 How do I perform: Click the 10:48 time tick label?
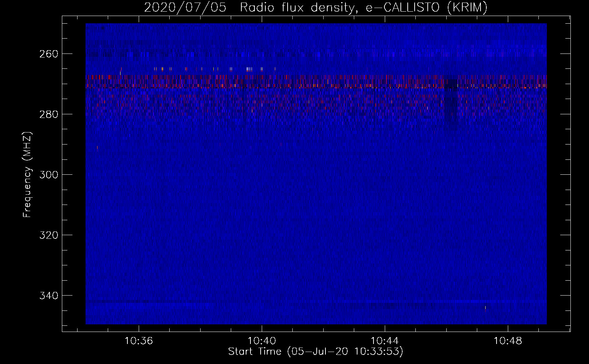coord(508,341)
